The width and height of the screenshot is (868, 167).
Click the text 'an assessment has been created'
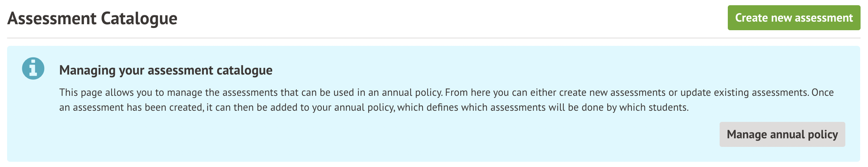(x=131, y=108)
